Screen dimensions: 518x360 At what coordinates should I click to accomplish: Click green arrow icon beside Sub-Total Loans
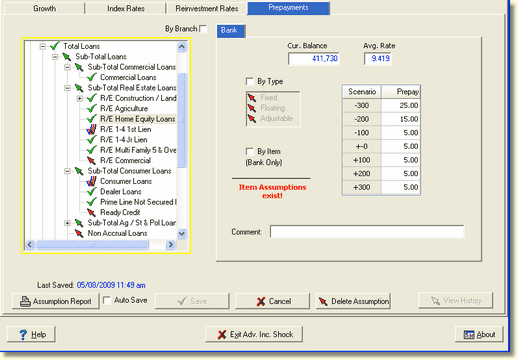(x=67, y=57)
